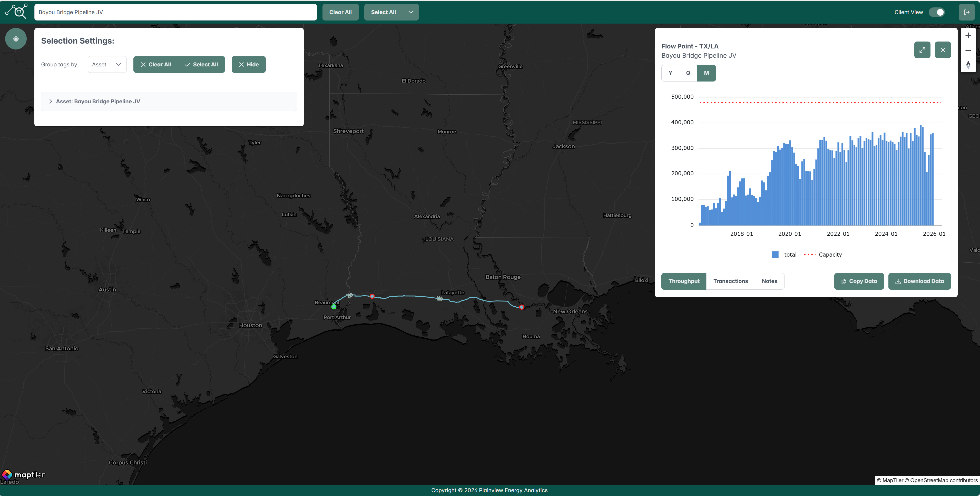The height and width of the screenshot is (496, 980).
Task: Switch chart to Quarterly view
Action: [x=688, y=73]
